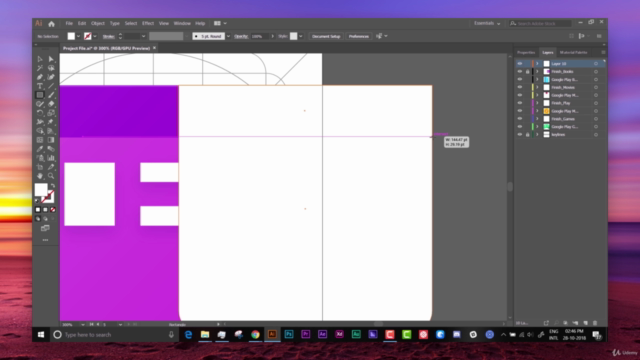Open the Window menu
This screenshot has height=360, width=640.
(x=182, y=24)
